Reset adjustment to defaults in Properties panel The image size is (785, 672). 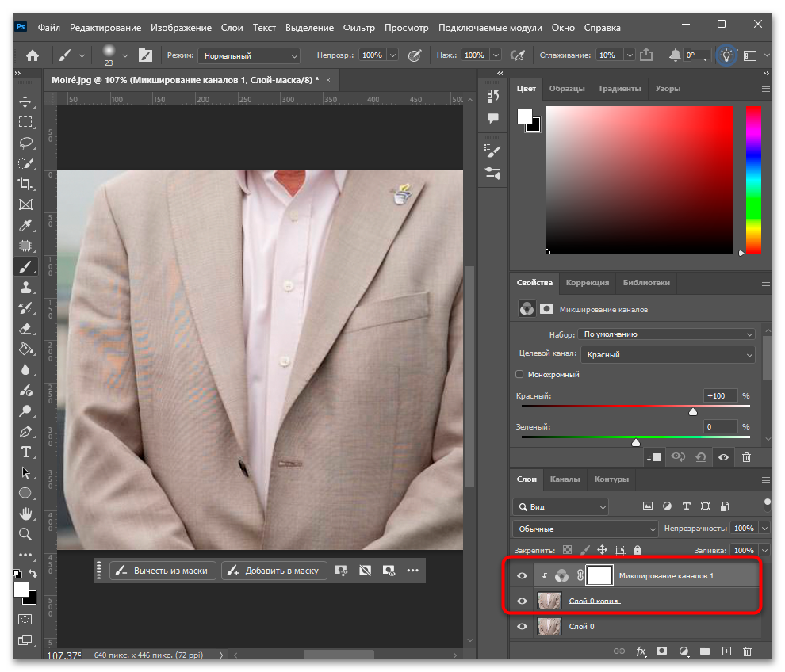[701, 457]
